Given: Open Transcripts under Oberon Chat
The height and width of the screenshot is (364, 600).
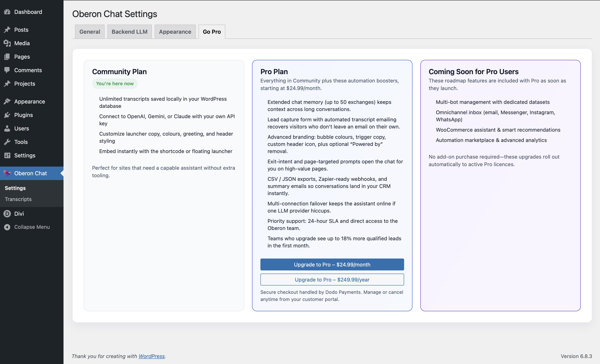Looking at the screenshot, I should coord(18,199).
